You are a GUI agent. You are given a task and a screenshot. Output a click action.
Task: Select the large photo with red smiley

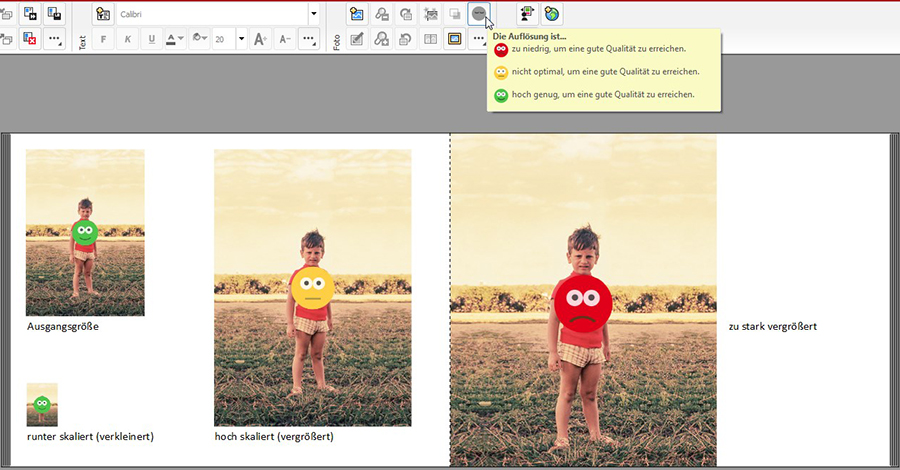pos(583,300)
